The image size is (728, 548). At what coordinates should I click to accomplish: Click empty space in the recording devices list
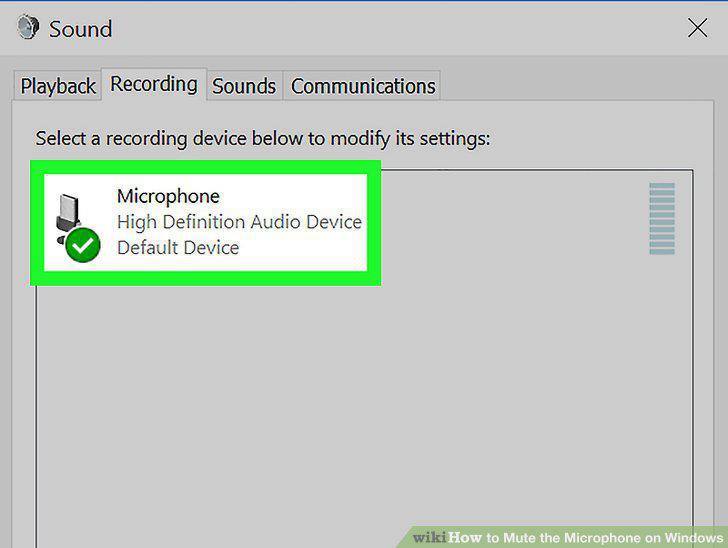pos(364,409)
